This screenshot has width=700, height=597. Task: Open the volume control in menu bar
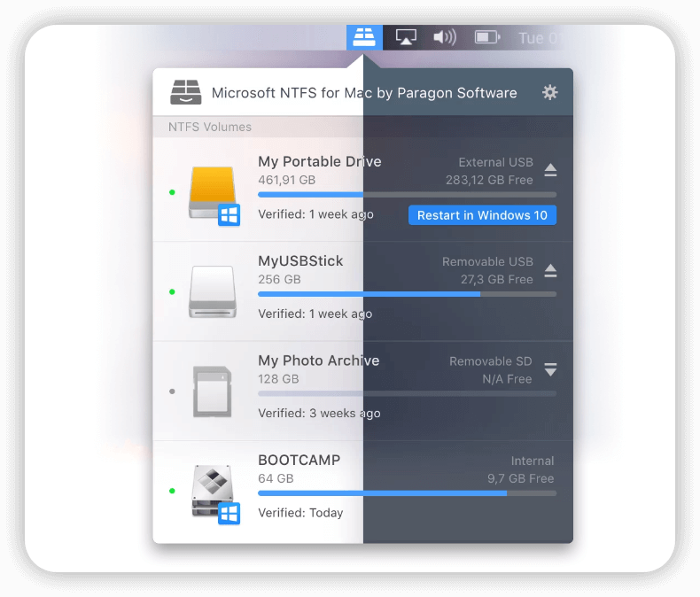click(x=445, y=37)
